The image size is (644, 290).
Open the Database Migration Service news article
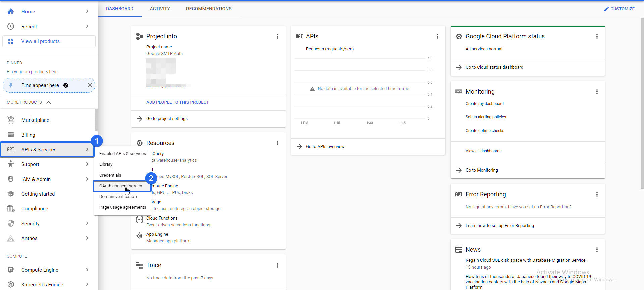pyautogui.click(x=525, y=260)
